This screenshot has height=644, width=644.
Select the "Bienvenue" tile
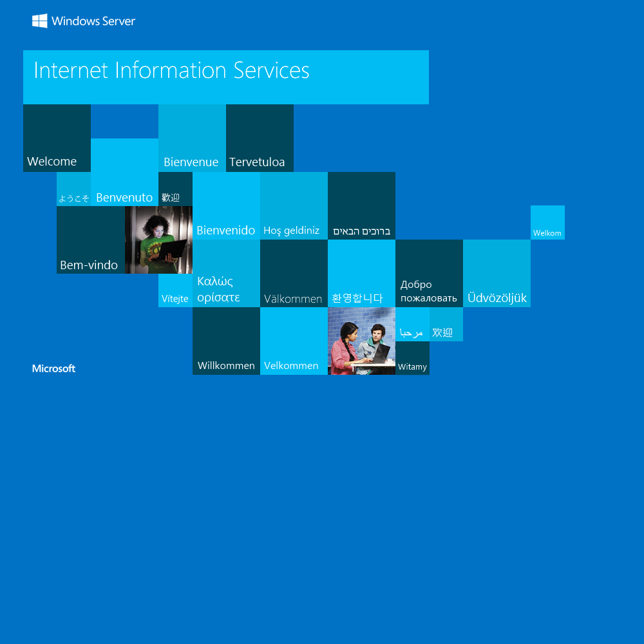click(192, 138)
